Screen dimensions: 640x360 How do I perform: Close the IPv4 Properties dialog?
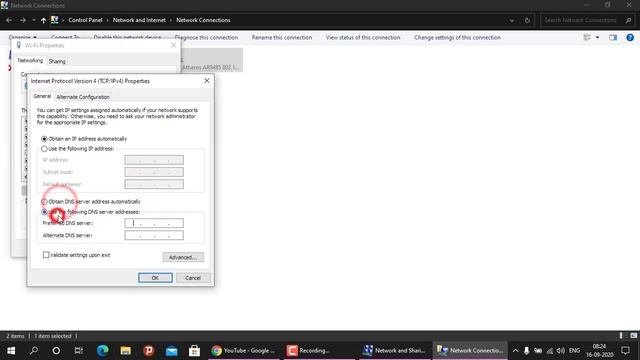coord(207,81)
